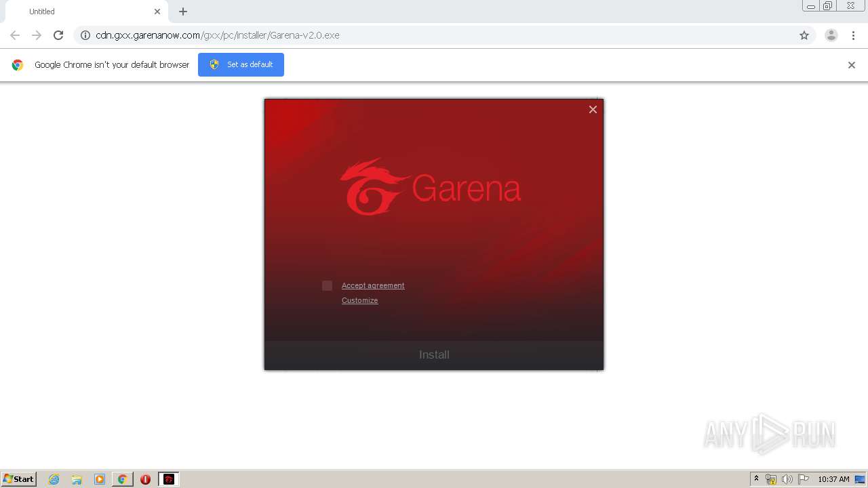Show the desktop via tray button
This screenshot has height=488, width=868.
(x=861, y=479)
